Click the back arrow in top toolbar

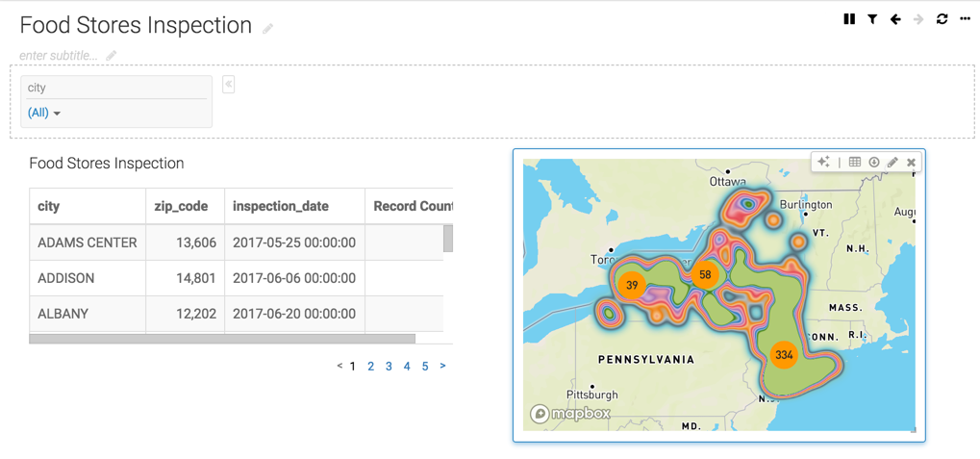[x=895, y=19]
